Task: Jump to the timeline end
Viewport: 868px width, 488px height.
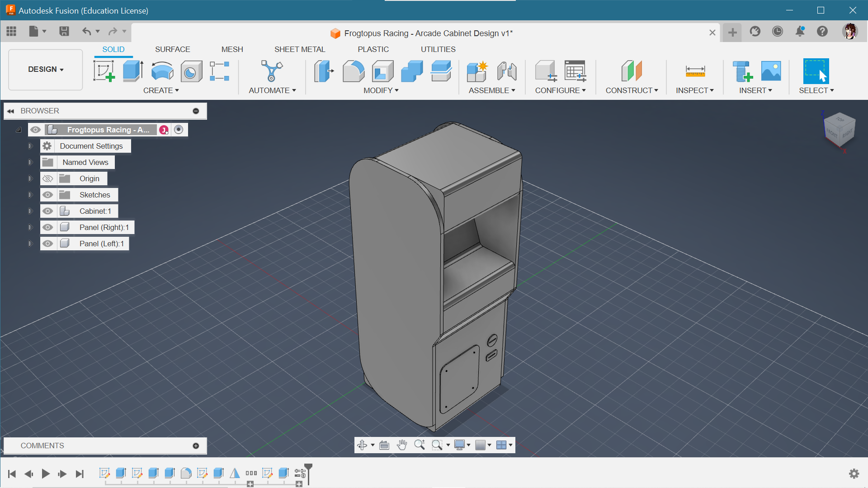Action: [80, 474]
